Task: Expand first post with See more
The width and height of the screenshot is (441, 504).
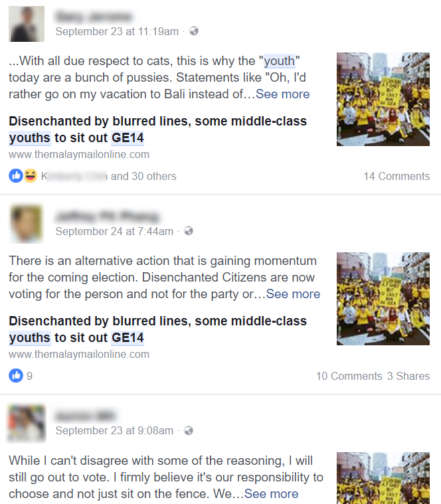Action: coord(282,94)
